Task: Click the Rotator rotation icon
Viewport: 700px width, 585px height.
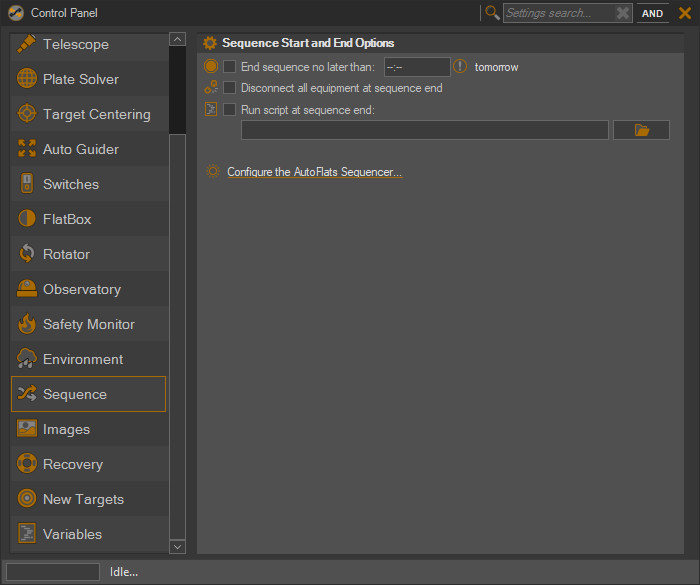Action: pos(27,254)
